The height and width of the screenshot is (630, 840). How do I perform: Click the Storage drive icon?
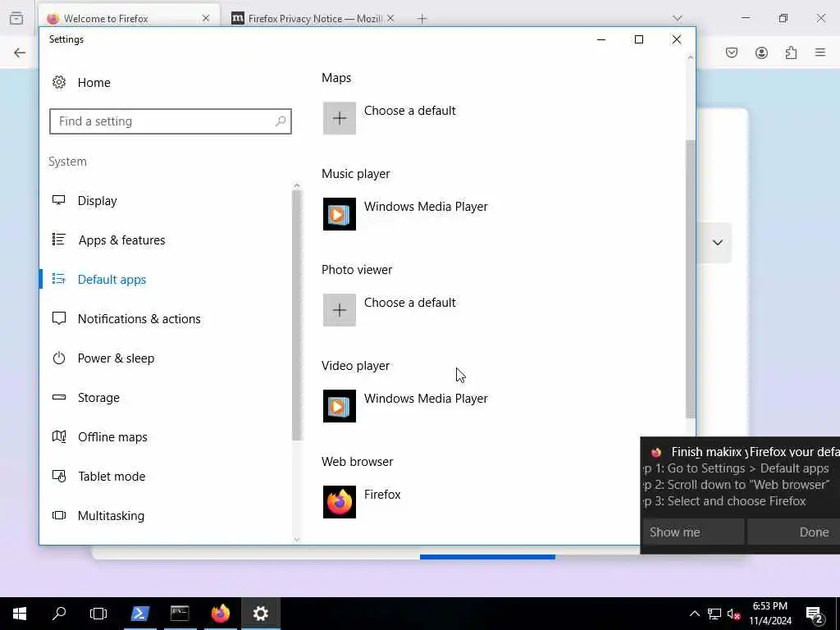click(x=59, y=397)
